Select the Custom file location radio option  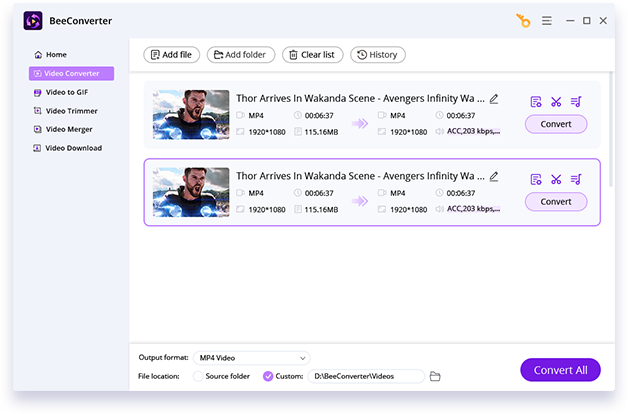(x=268, y=376)
